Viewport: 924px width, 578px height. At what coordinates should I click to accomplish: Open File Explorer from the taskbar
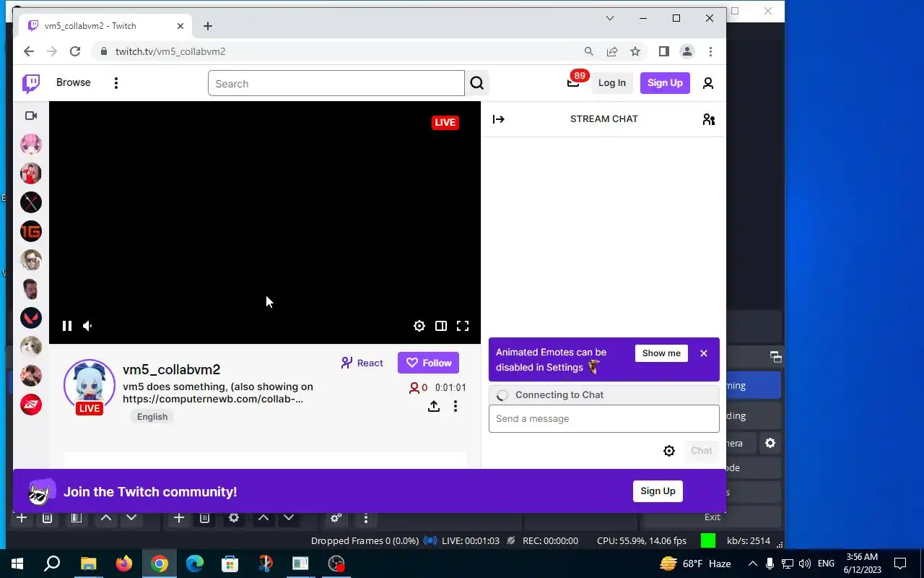(88, 564)
